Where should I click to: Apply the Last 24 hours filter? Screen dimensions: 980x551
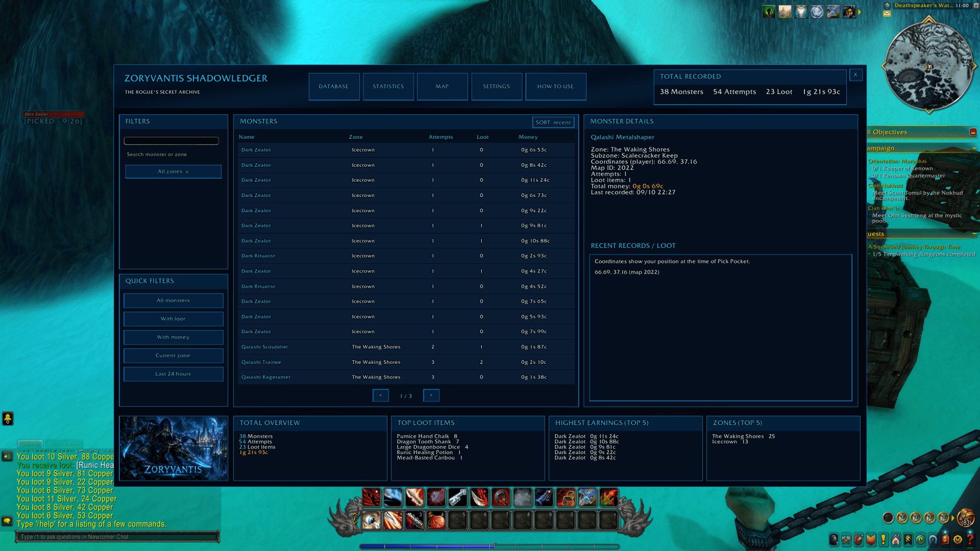173,374
